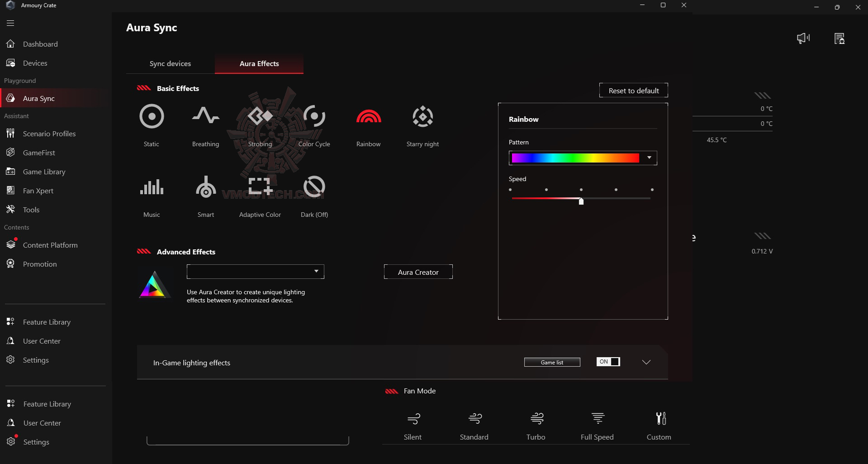Switch to the Aura Effects tab
The height and width of the screenshot is (464, 868).
coord(259,63)
